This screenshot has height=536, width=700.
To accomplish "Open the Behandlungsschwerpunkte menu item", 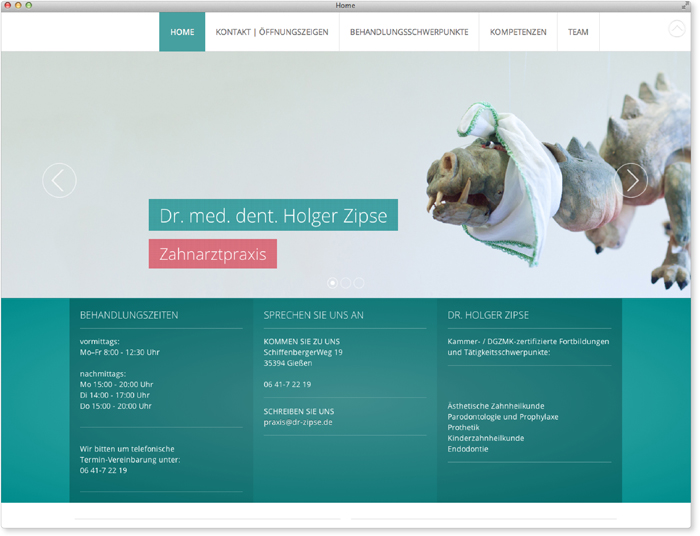I will (x=409, y=32).
